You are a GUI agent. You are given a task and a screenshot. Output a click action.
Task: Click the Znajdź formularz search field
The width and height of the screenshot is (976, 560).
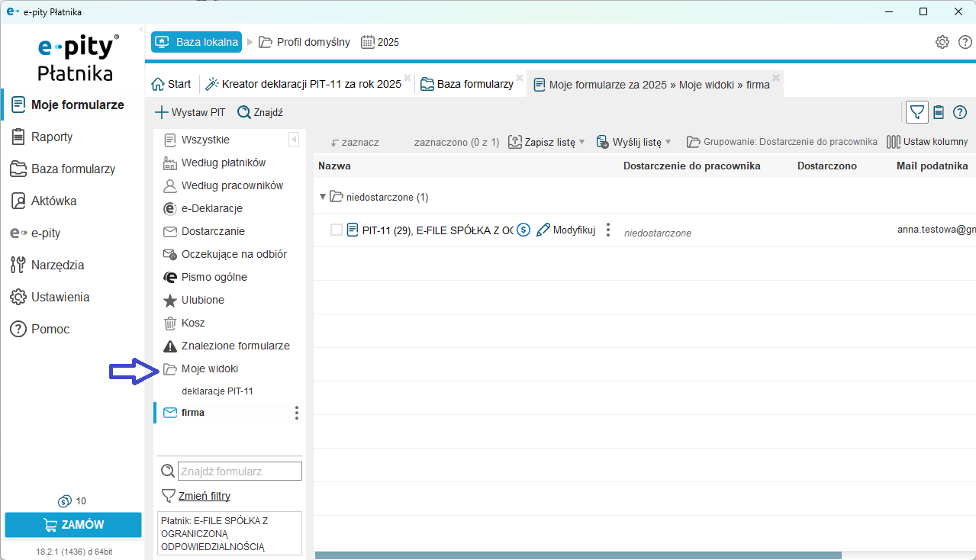tap(240, 471)
